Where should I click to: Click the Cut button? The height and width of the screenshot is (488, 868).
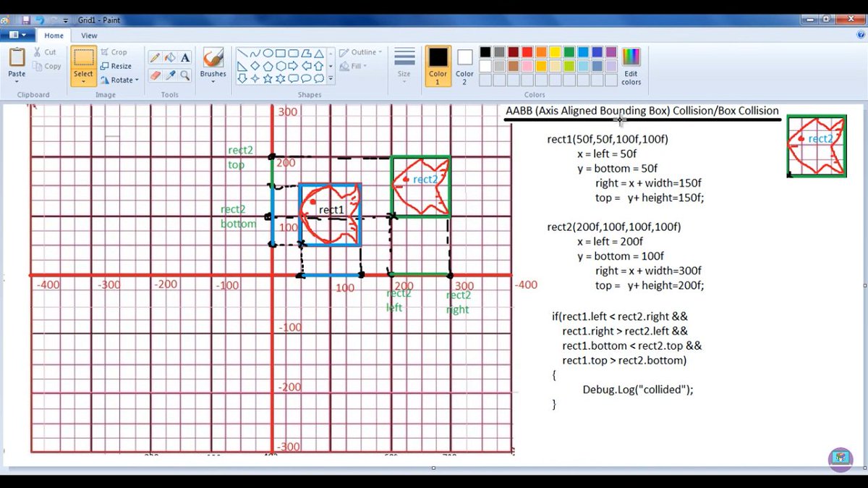(45, 52)
